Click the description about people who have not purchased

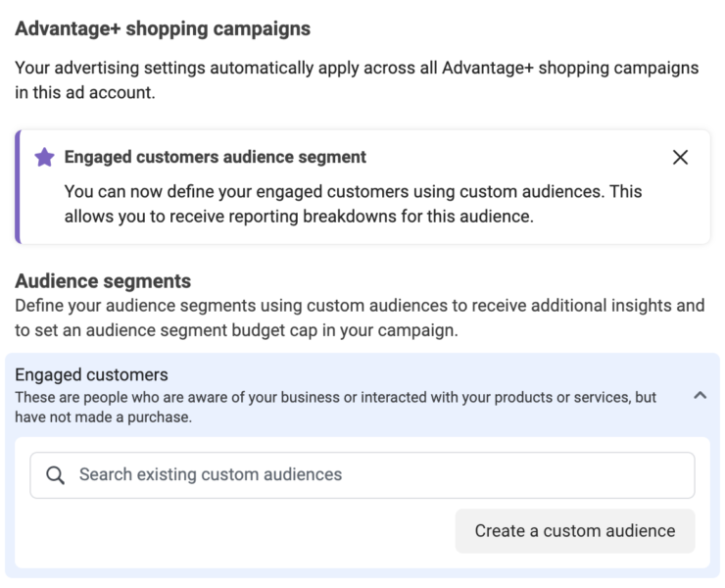(335, 407)
